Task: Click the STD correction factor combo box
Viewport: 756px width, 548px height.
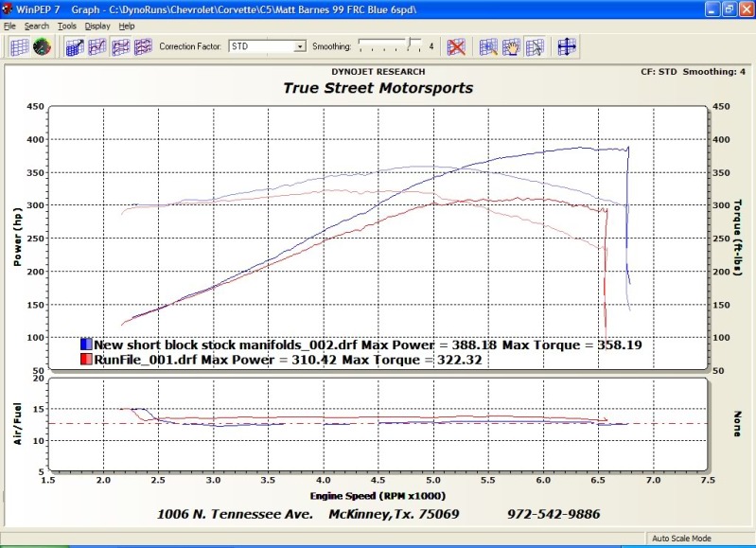Action: pyautogui.click(x=267, y=46)
